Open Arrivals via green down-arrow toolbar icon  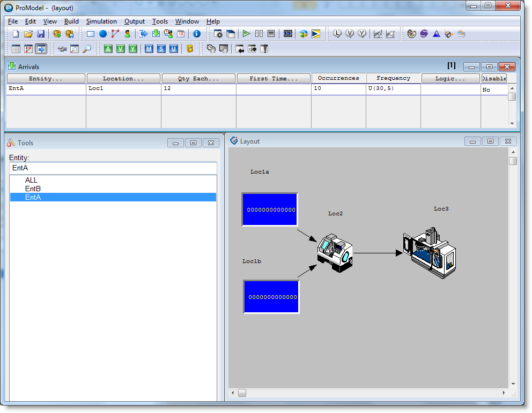tap(156, 34)
